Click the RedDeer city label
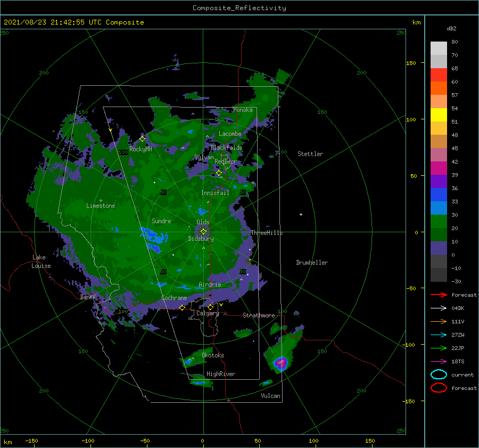 pos(226,161)
